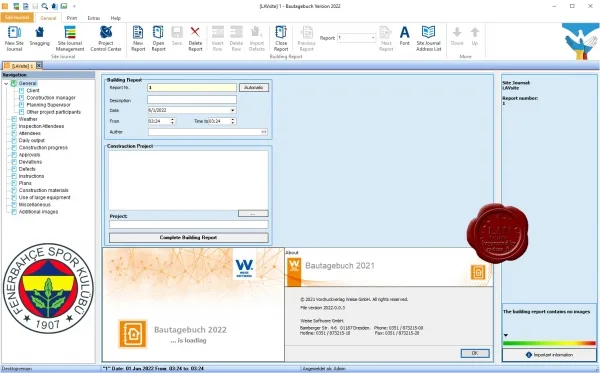Click the From time spinner arrows
Viewport: 600px width, 373px height.
172,121
